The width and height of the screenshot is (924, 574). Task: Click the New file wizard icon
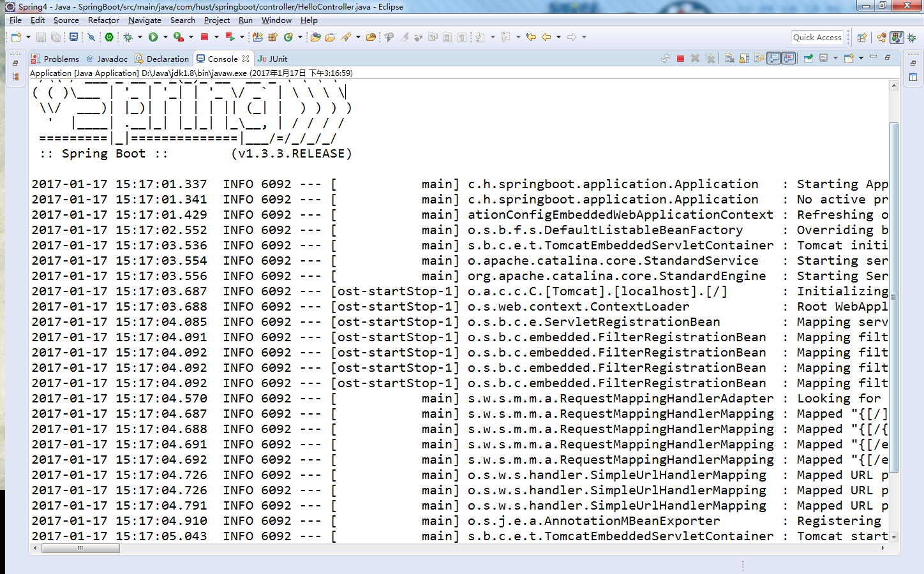[16, 37]
